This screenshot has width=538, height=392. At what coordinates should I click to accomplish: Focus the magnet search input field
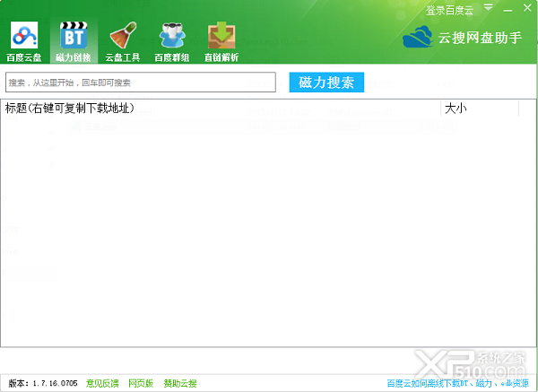[x=141, y=83]
